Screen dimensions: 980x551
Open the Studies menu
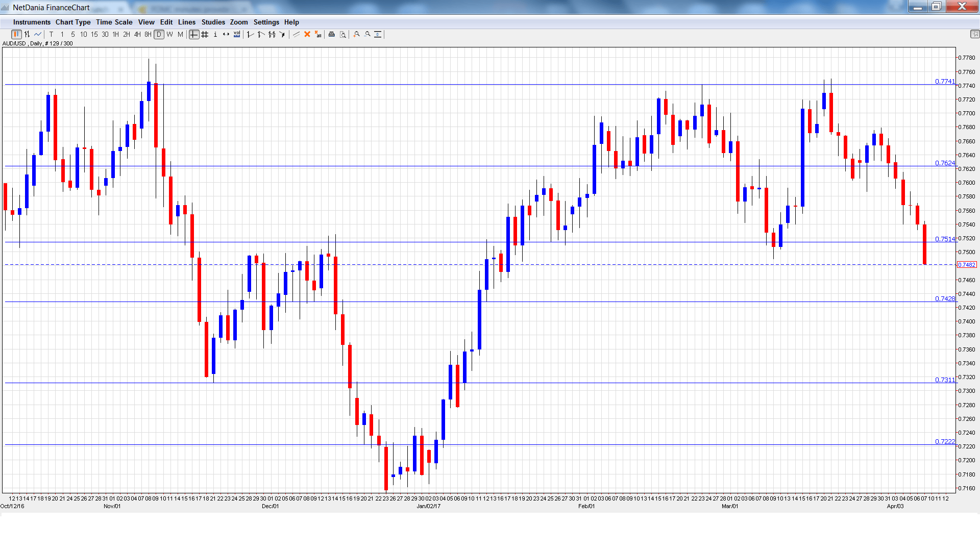(213, 22)
